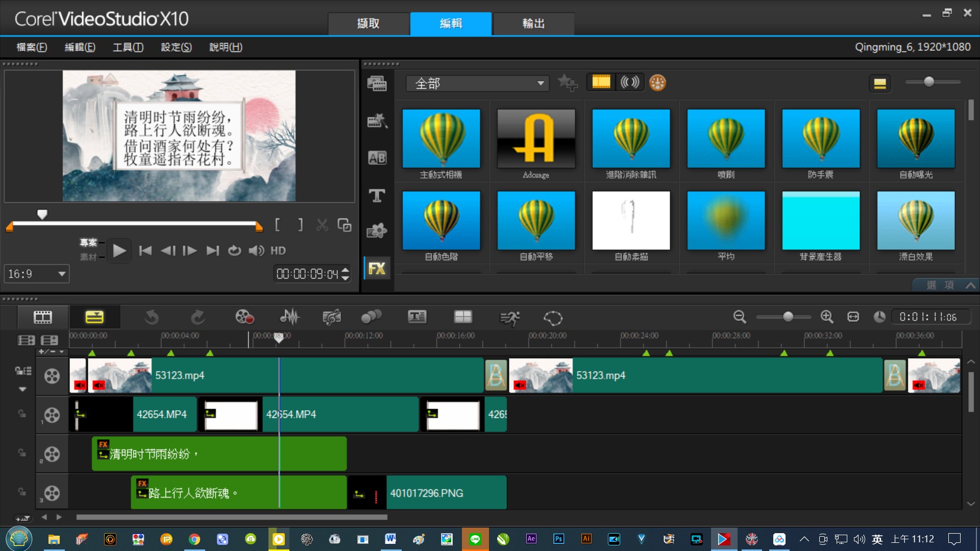This screenshot has height=551, width=980.
Task: Open the Subtitle Editor icon
Action: [x=417, y=317]
